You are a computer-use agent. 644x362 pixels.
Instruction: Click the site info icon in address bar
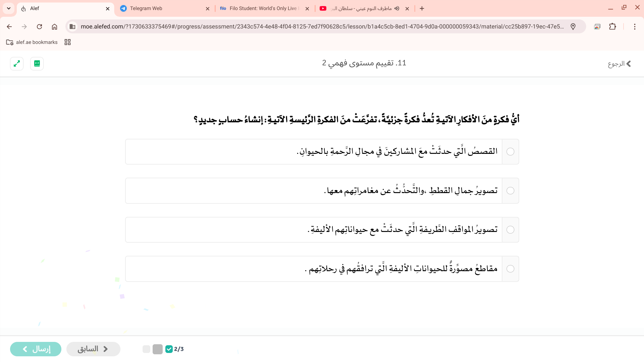72,26
